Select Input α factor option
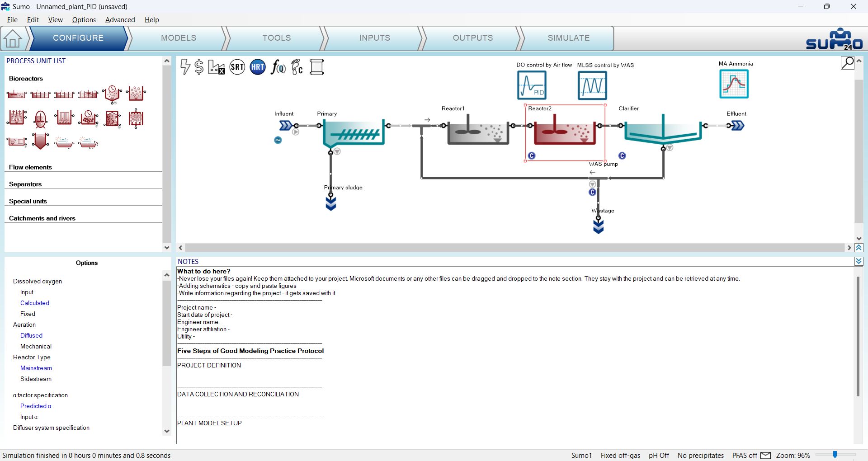 pos(29,417)
